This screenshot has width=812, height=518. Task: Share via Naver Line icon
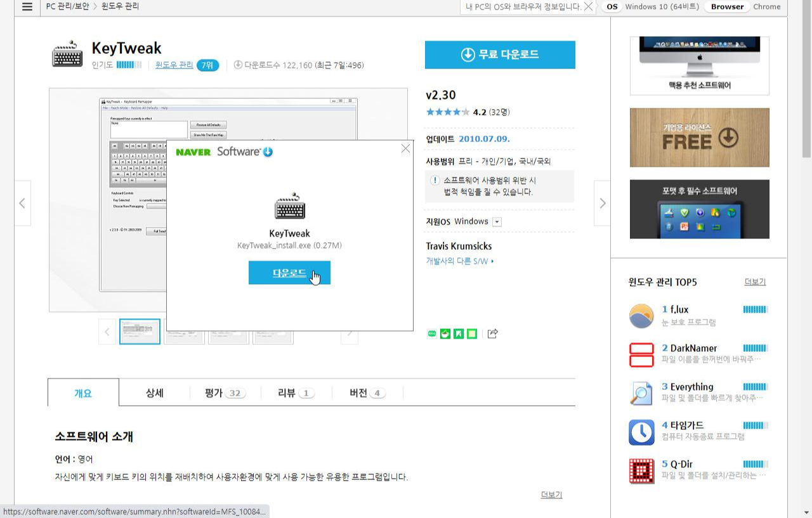point(432,333)
